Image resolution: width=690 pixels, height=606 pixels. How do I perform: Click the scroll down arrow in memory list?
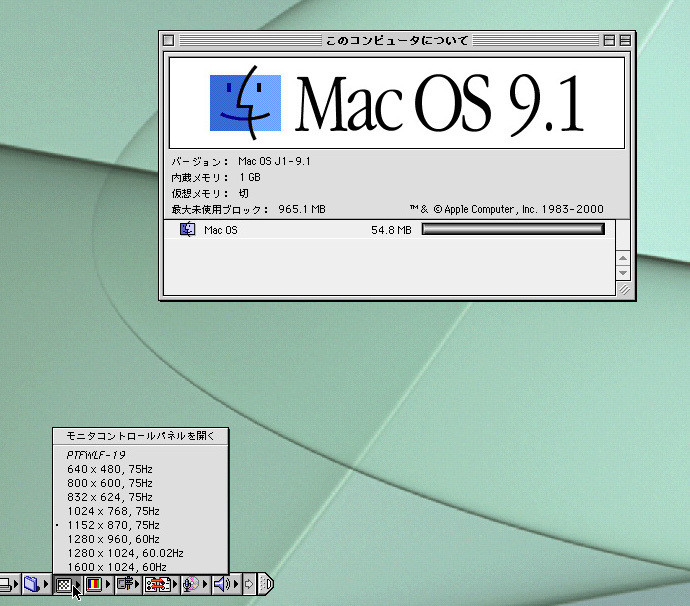coord(623,273)
